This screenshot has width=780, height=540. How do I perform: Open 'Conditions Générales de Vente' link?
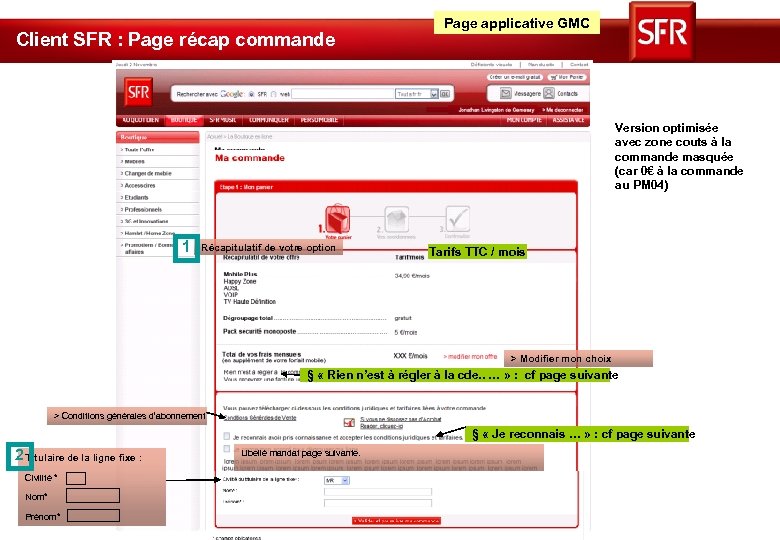click(x=260, y=418)
